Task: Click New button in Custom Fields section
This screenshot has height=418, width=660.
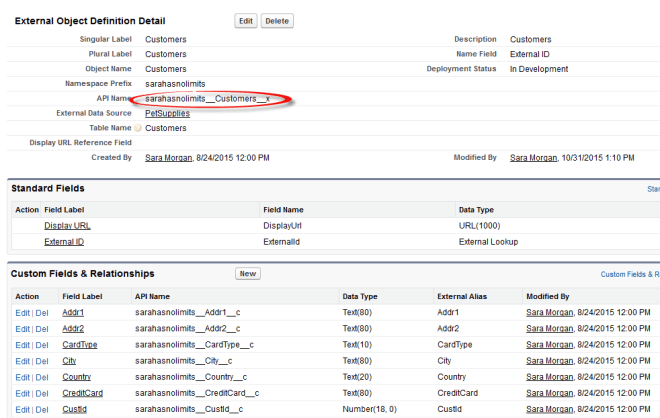Action: (248, 274)
